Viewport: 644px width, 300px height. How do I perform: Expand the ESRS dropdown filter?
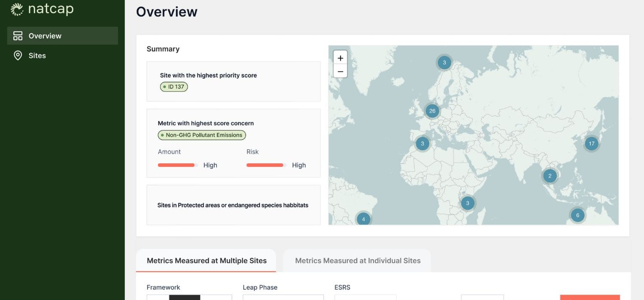[365, 297]
